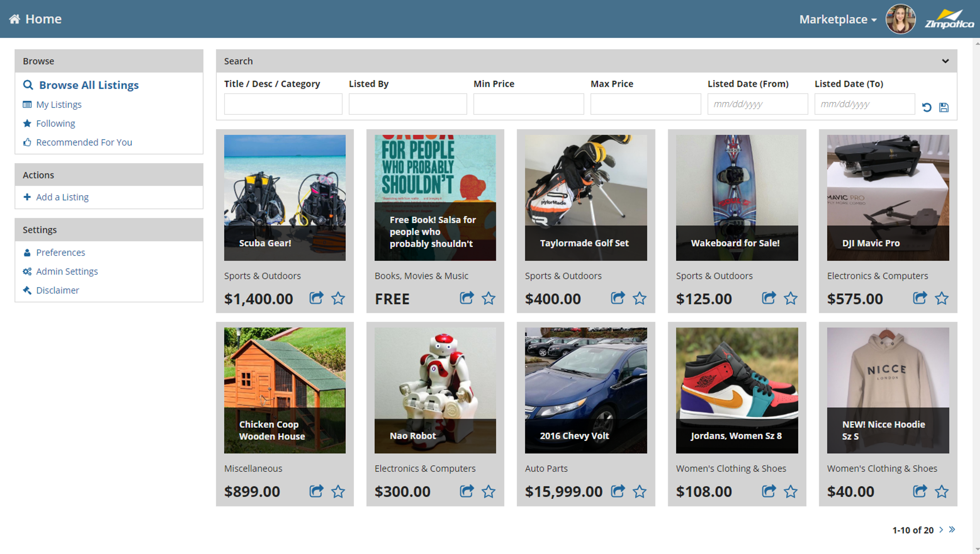
Task: Open the Wakeboard for Sale! thumbnail
Action: tap(737, 198)
